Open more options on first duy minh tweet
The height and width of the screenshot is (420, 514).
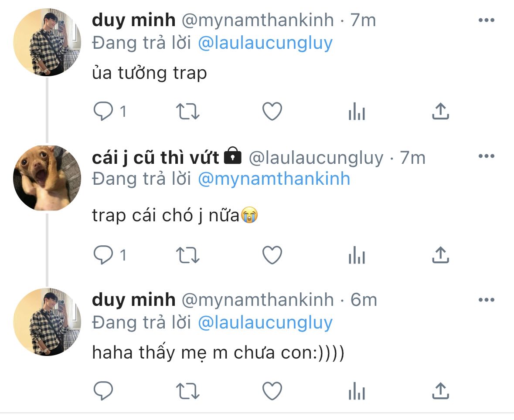(487, 20)
